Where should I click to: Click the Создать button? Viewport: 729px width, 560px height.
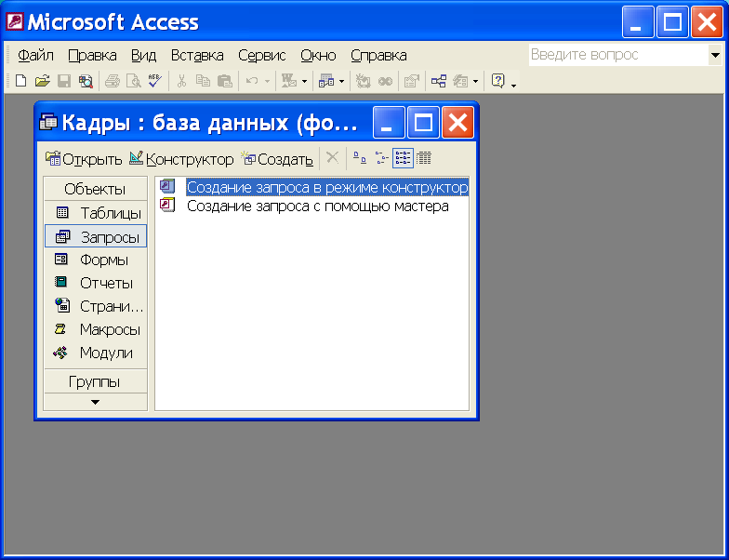(277, 159)
